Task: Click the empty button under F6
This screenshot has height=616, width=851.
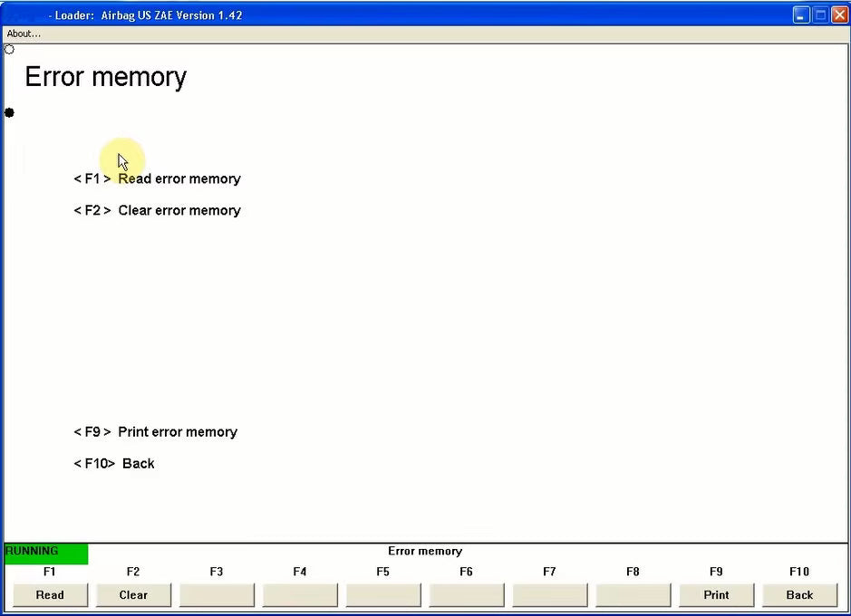Action: [x=466, y=595]
